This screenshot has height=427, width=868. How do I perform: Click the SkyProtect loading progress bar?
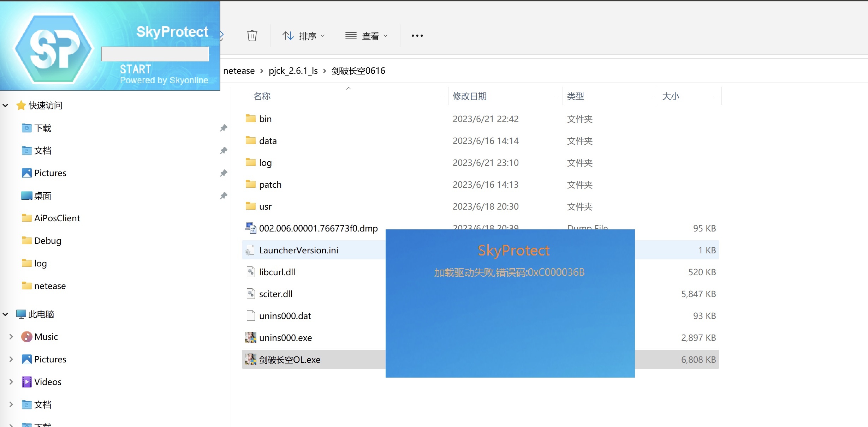[x=155, y=54]
